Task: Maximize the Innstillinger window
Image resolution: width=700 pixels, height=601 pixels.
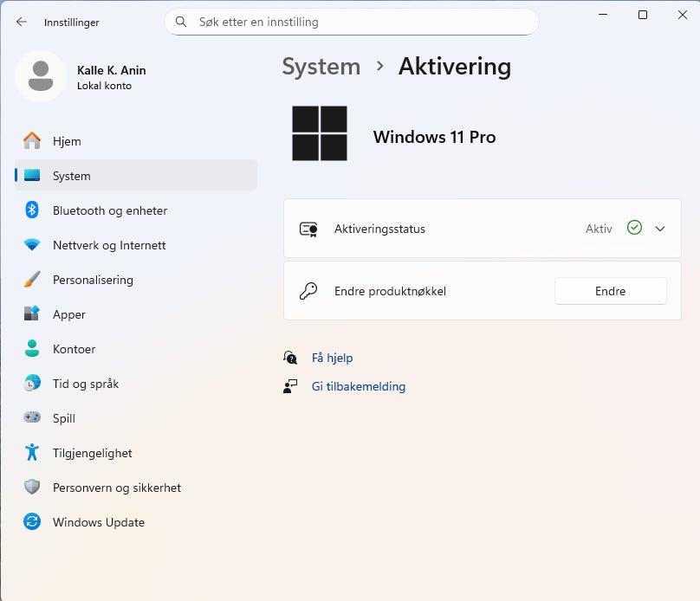Action: pyautogui.click(x=643, y=15)
